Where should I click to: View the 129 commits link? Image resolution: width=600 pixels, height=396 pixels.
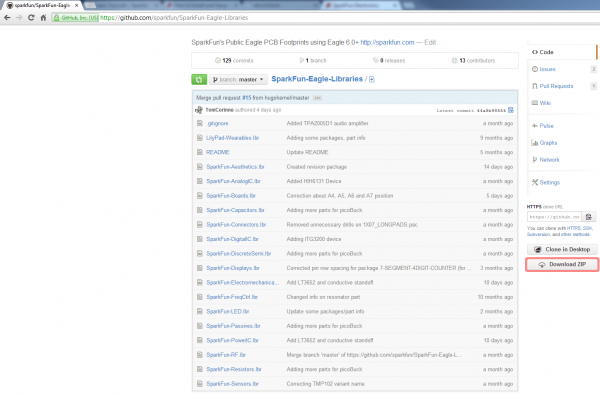coord(234,60)
